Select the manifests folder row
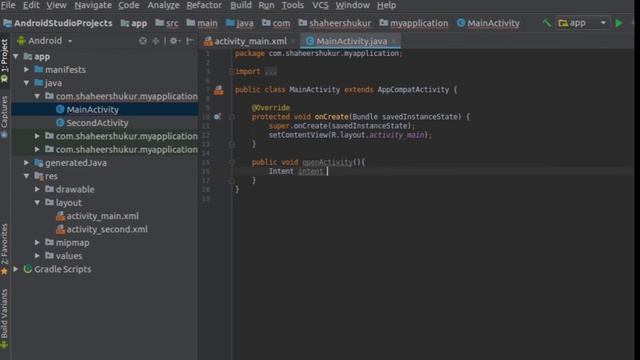 tap(104, 70)
